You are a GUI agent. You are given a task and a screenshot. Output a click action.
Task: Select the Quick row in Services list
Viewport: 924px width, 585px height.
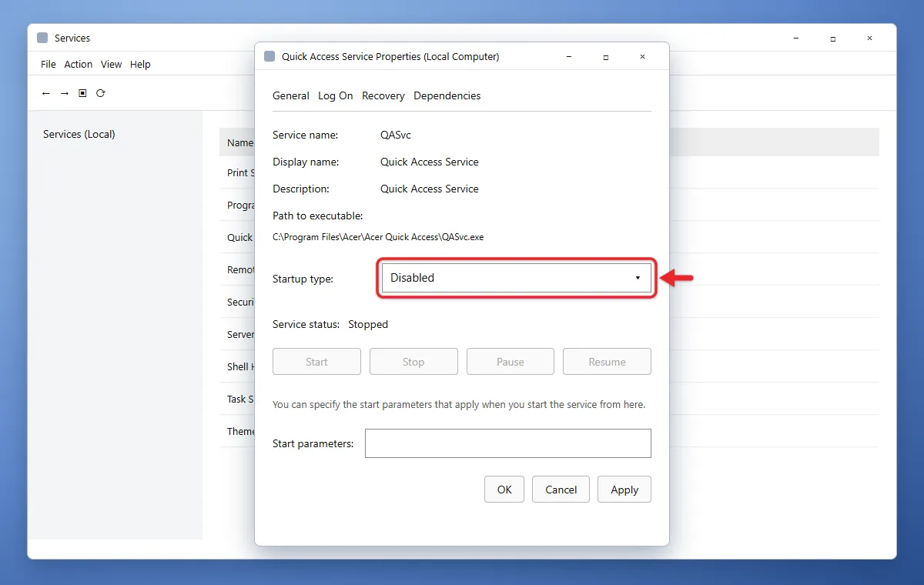point(549,237)
